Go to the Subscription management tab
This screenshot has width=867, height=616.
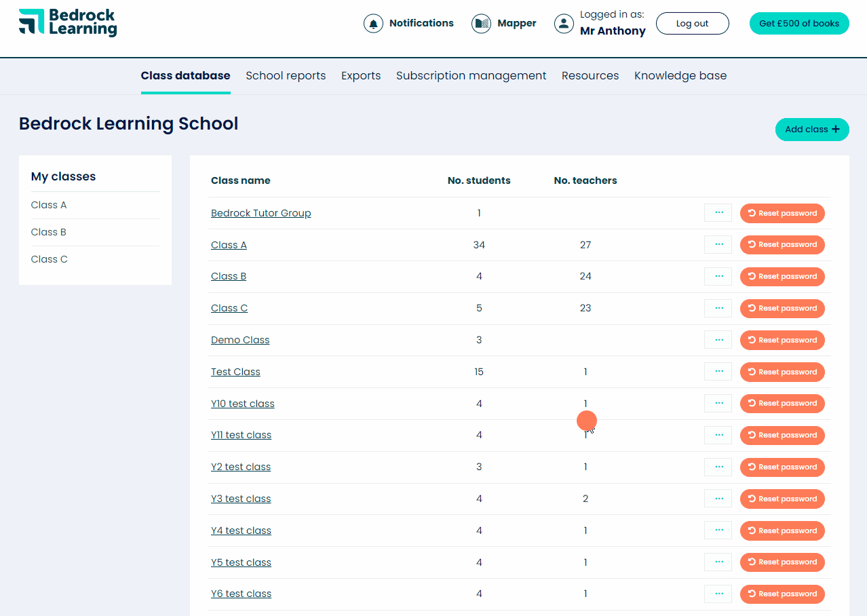[471, 76]
